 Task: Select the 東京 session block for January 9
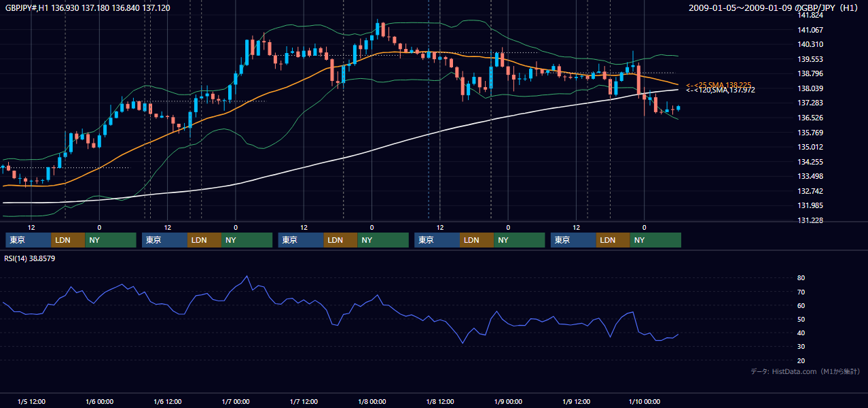tap(573, 240)
